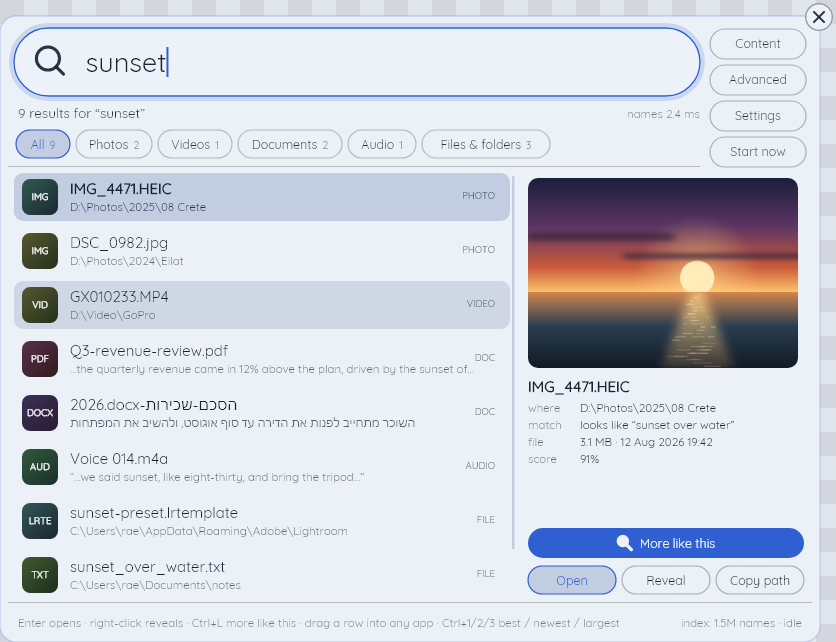Click PHOTO tag on DSC_0982.jpg row
836x642 pixels.
[479, 250]
